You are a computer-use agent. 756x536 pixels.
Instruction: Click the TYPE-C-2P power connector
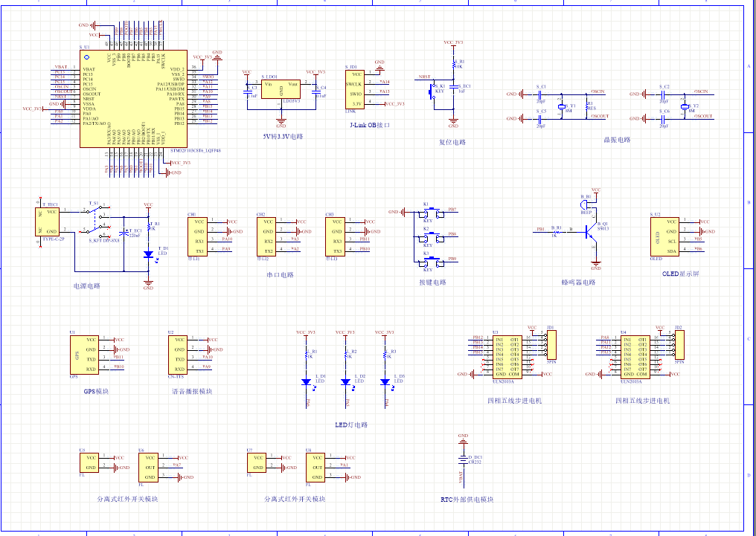[48, 222]
